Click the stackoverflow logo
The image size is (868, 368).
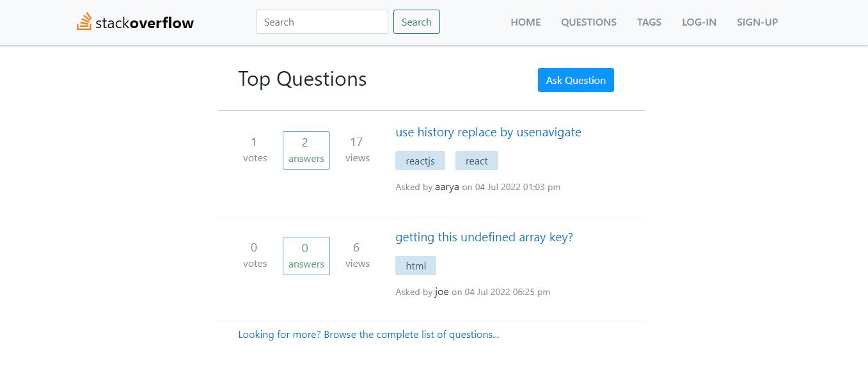[x=136, y=22]
